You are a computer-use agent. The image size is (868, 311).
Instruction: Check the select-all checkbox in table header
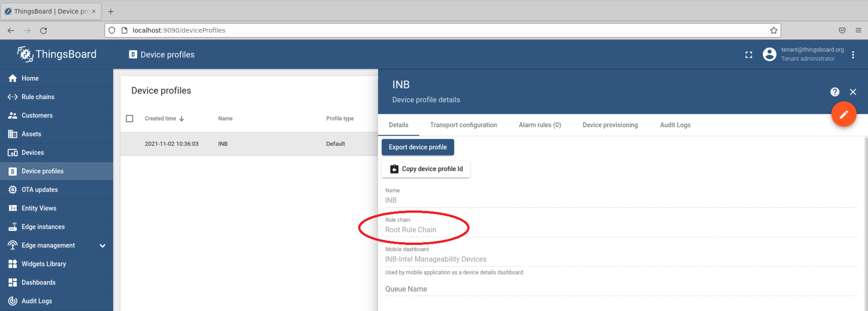[129, 119]
